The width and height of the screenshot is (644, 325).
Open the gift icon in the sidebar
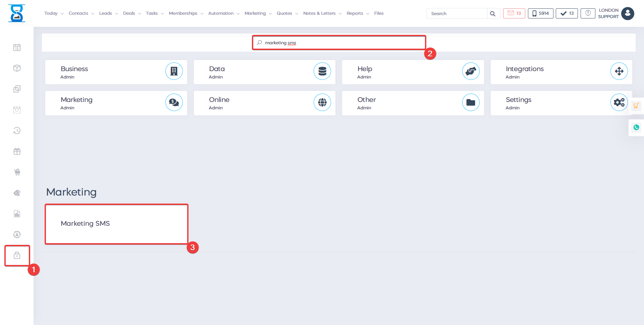point(17,151)
